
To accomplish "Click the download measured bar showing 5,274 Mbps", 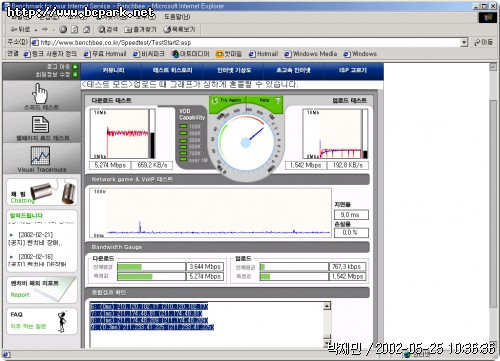I will point(151,276).
